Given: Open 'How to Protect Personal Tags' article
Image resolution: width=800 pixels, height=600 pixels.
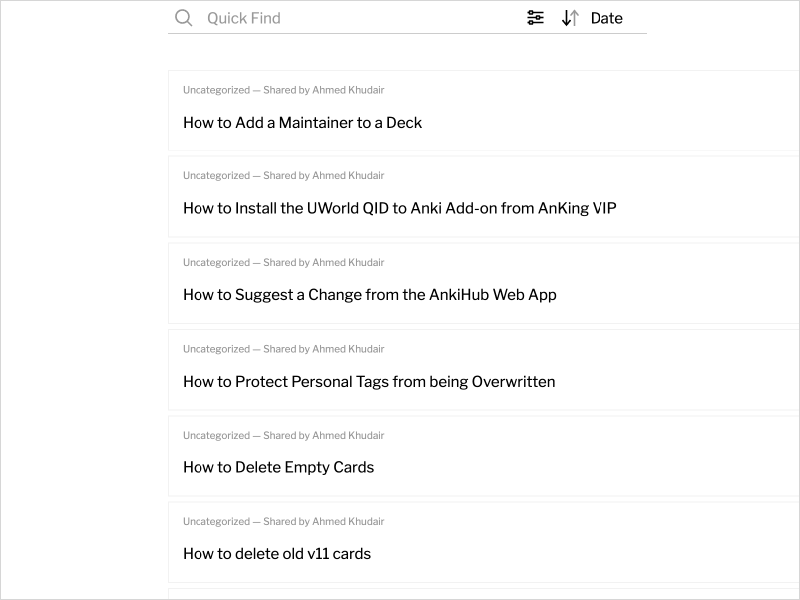Looking at the screenshot, I should (368, 382).
